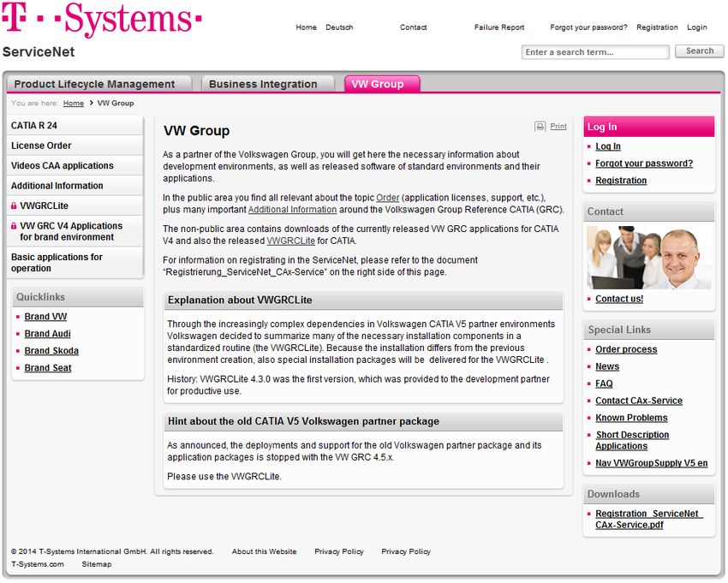Open T-Systems.com footer link
Image resolution: width=728 pixels, height=583 pixels.
pos(38,564)
